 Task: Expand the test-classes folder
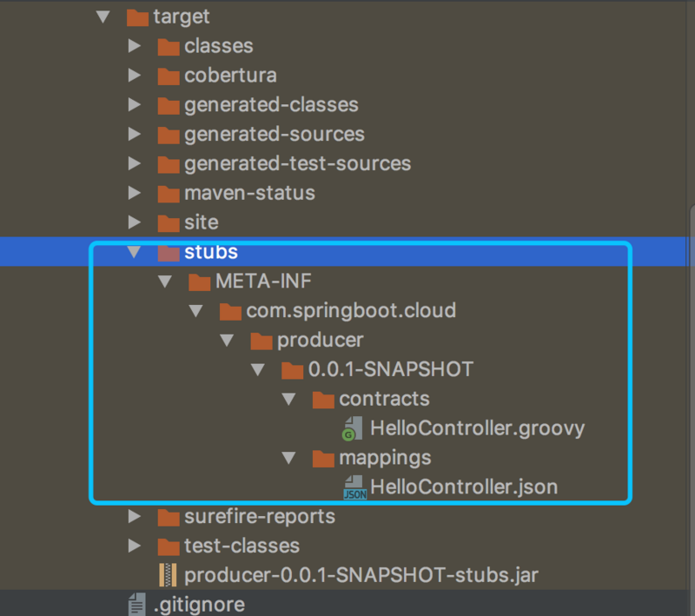click(135, 546)
